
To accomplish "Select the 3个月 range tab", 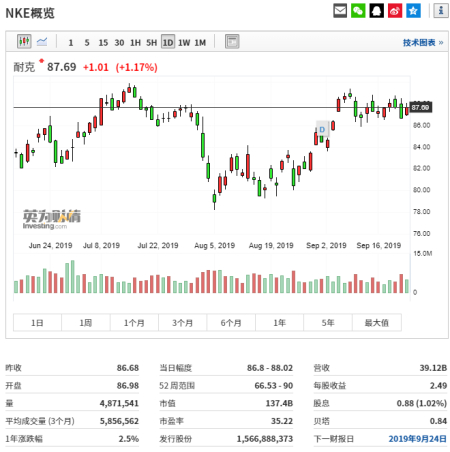I will point(182,322).
